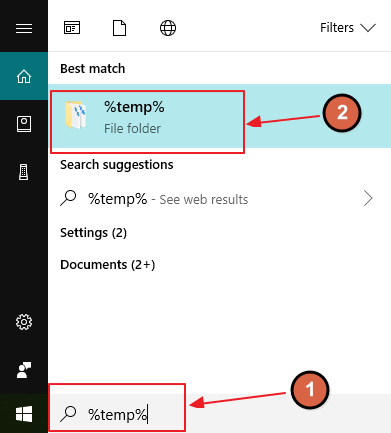Expand web results chevron arrow

[x=368, y=199]
